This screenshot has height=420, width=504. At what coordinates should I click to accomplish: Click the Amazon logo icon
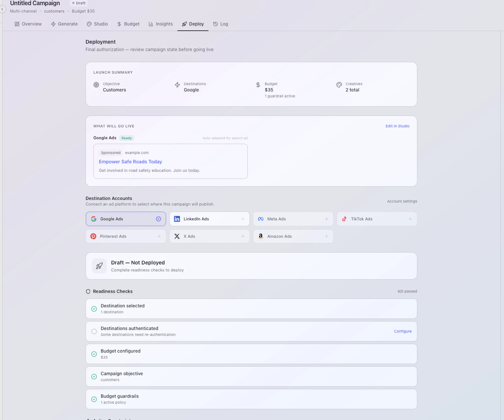[261, 236]
